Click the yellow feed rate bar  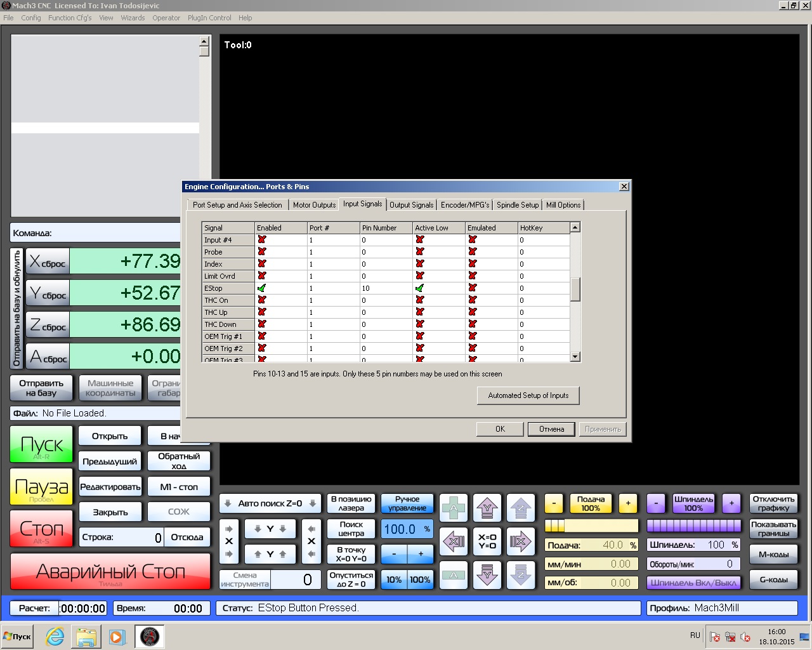[x=591, y=526]
